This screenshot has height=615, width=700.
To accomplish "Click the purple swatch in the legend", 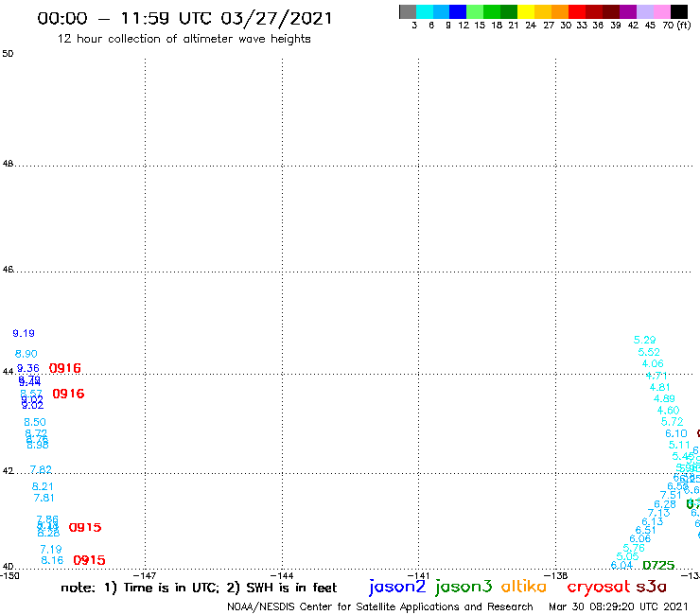I will point(628,11).
